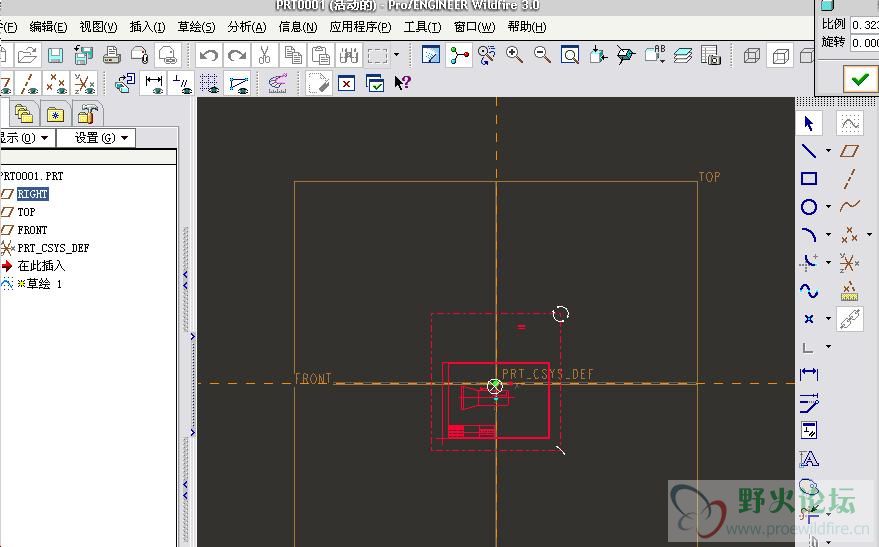Select the arrow pointer tool
Image resolution: width=879 pixels, height=547 pixels.
(808, 123)
